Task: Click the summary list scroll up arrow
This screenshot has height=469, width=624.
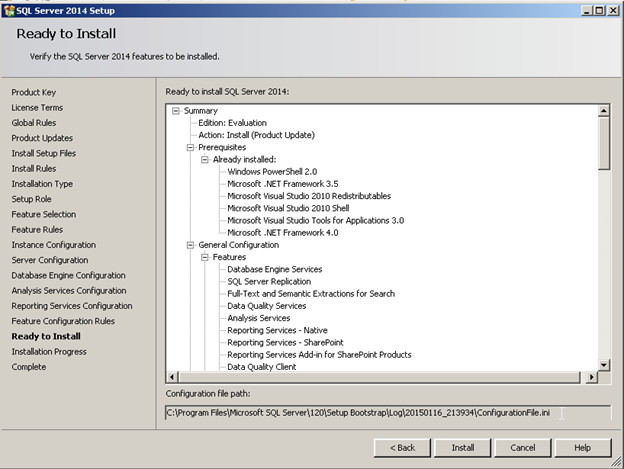Action: 604,111
